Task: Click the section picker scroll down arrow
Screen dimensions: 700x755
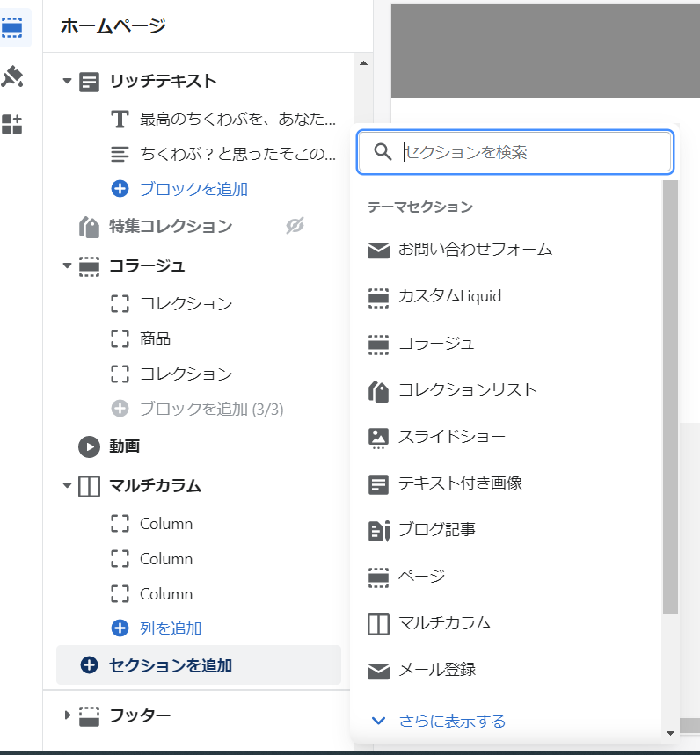Action: pyautogui.click(x=670, y=733)
